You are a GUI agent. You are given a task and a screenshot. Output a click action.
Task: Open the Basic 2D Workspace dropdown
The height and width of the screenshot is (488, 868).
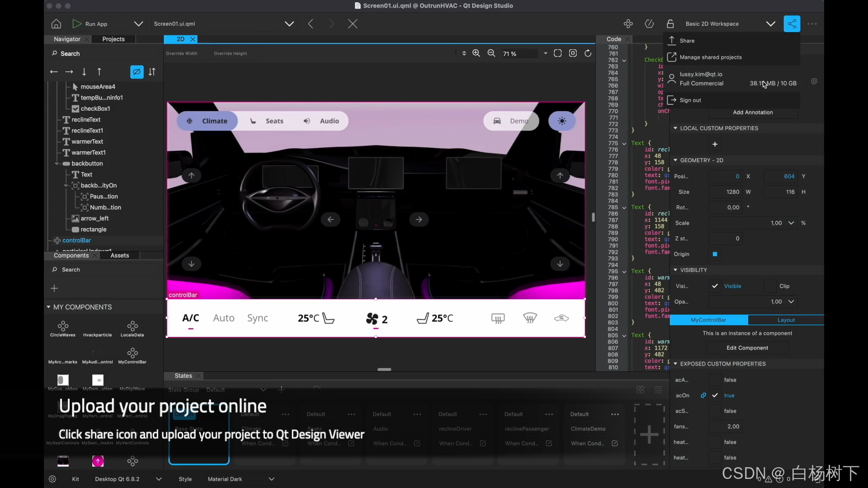(x=771, y=23)
